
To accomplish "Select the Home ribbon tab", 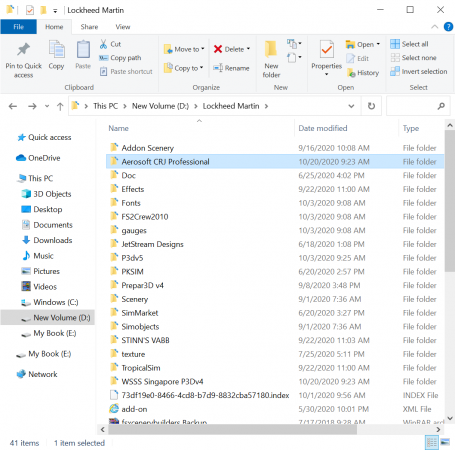I will [54, 27].
